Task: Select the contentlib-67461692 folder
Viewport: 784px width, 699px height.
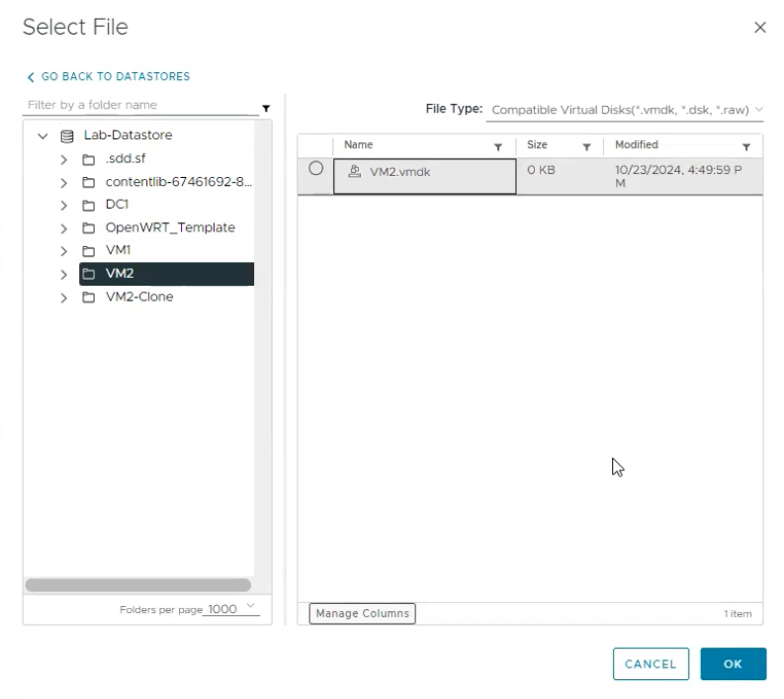Action: (x=178, y=182)
